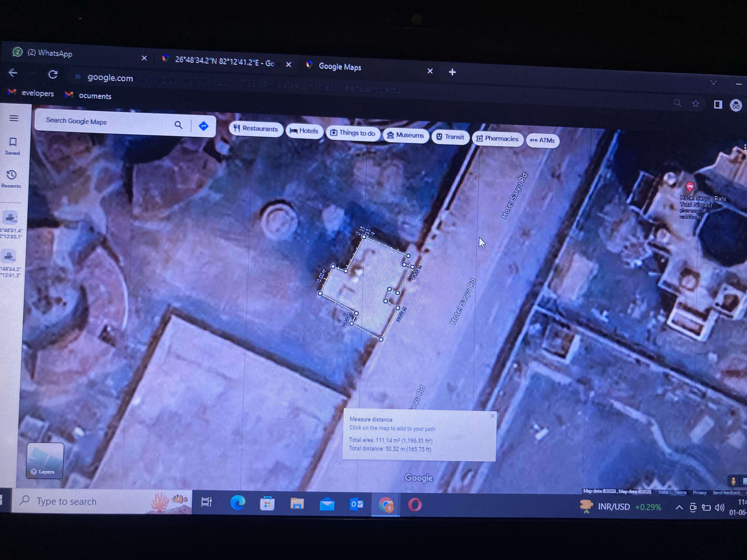
Task: Click the Pegman Street View icon
Action: (733, 481)
